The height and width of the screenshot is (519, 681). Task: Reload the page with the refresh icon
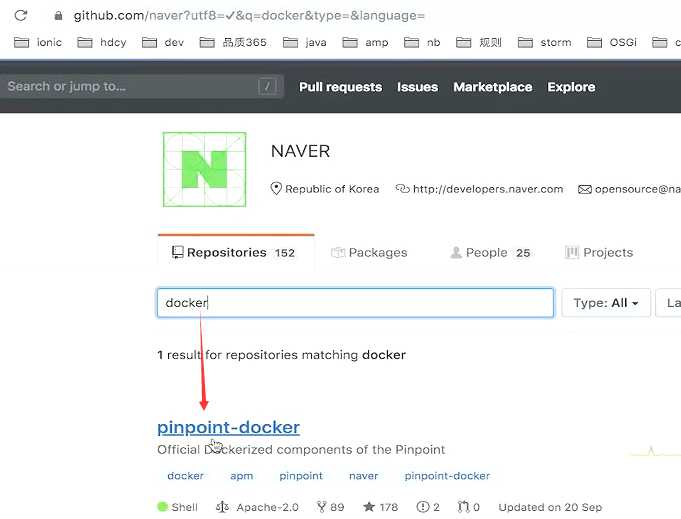click(x=21, y=16)
